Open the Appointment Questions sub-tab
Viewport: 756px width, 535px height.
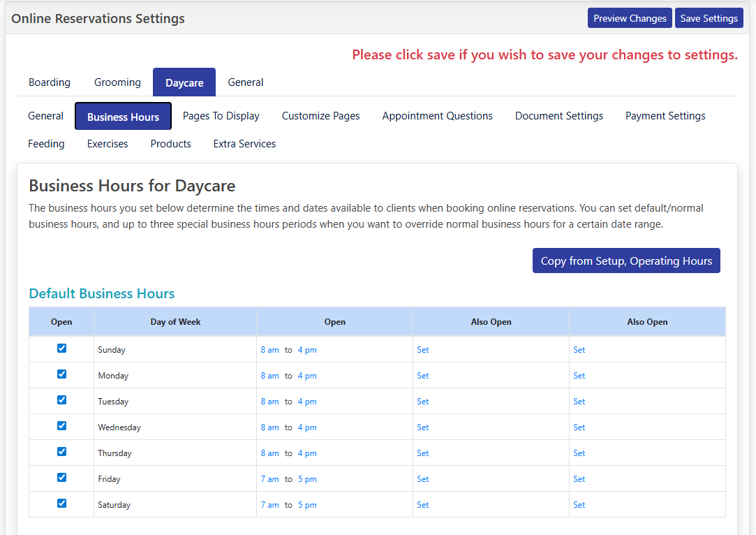437,116
